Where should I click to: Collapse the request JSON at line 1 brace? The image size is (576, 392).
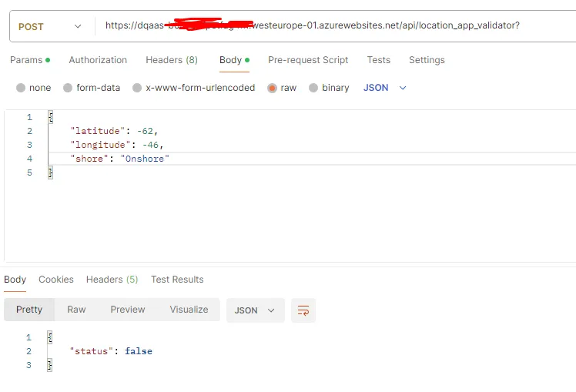(x=51, y=117)
